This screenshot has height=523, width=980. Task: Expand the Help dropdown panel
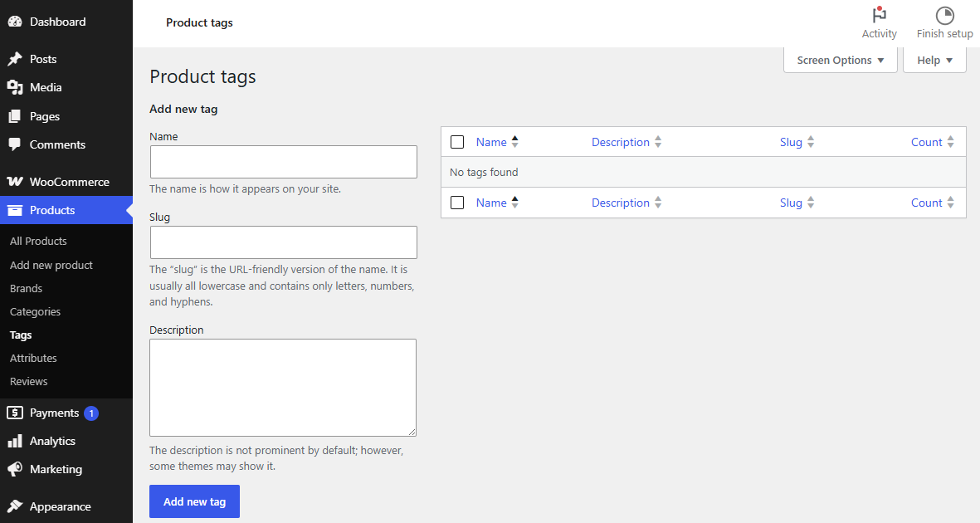tap(934, 60)
